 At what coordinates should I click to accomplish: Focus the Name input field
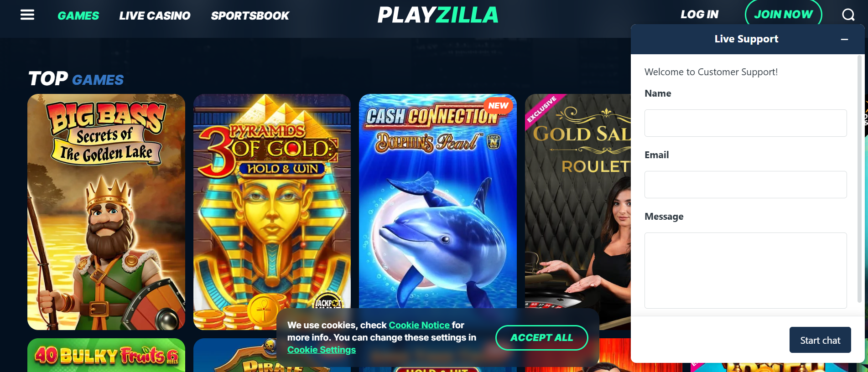745,123
